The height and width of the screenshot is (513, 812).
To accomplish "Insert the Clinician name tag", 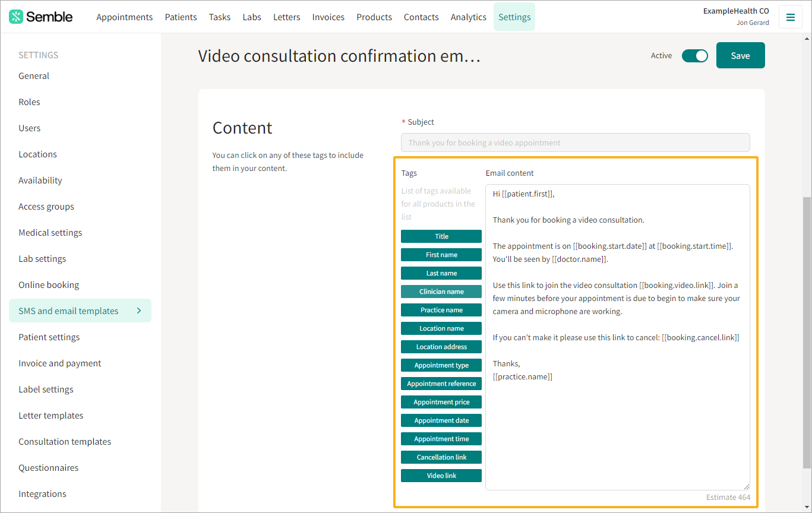I will click(441, 292).
